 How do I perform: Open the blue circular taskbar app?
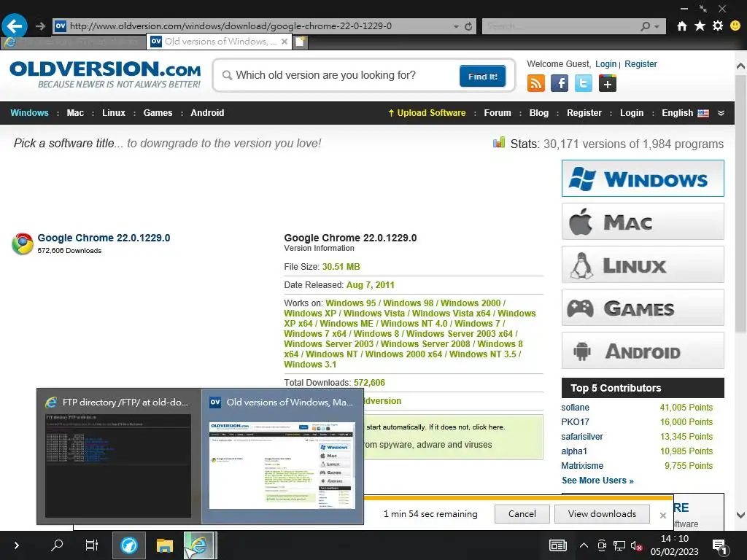(x=128, y=545)
